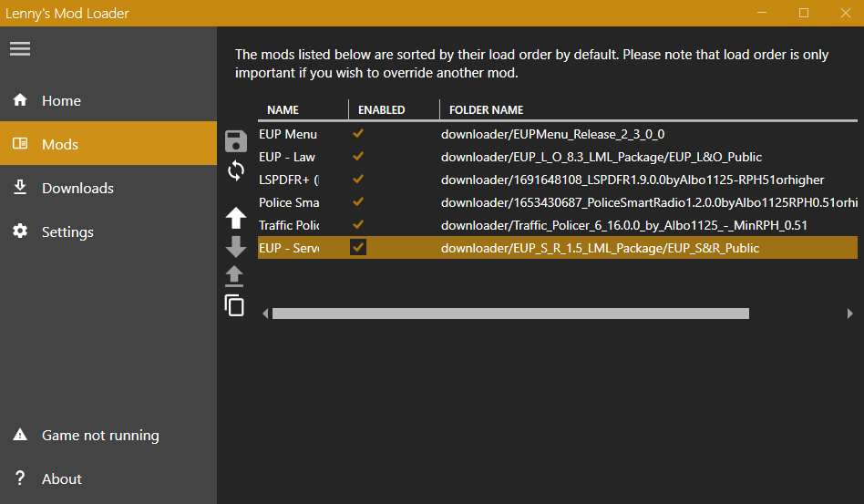The image size is (864, 504).
Task: Toggle EUP Menu enabled checkbox
Action: pyautogui.click(x=358, y=133)
